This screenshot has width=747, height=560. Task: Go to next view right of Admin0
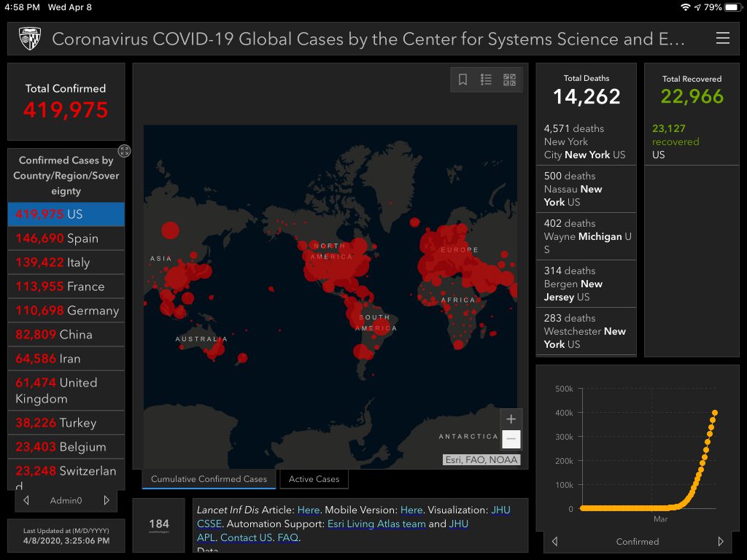(x=106, y=500)
